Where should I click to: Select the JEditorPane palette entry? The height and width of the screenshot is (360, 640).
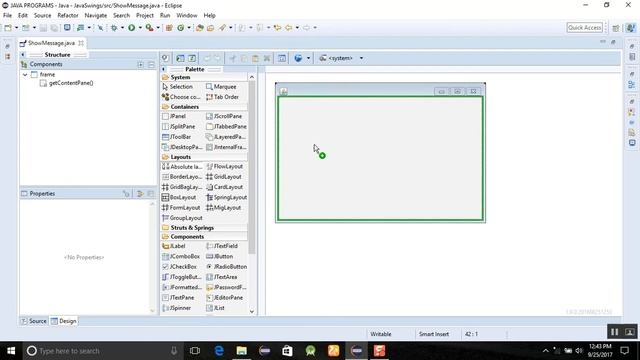[x=224, y=298]
